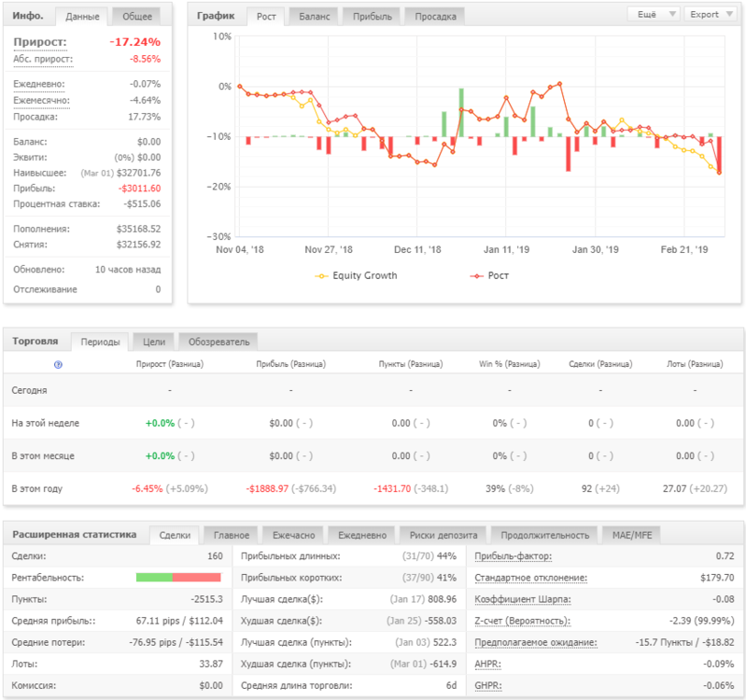Select the Баланс chart tab
The width and height of the screenshot is (746, 700).
(x=314, y=17)
